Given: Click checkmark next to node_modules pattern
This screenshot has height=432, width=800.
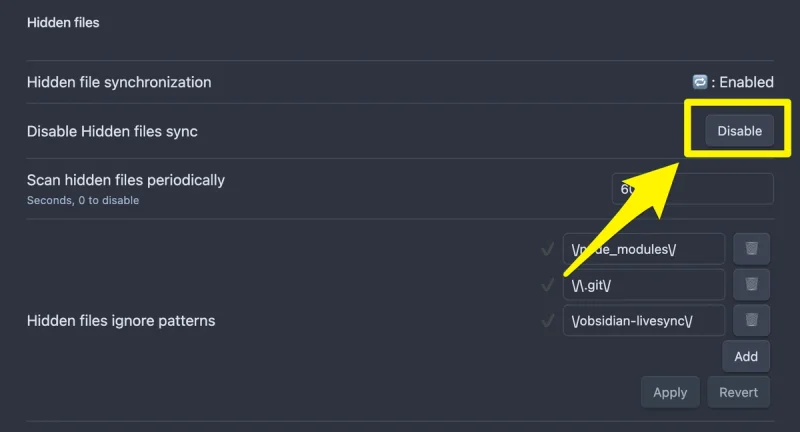Looking at the screenshot, I should point(547,249).
